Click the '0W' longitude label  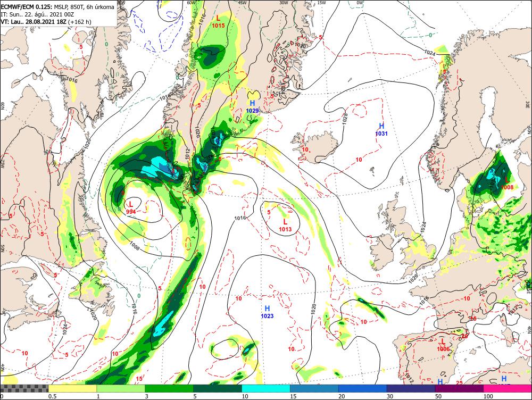360,3
